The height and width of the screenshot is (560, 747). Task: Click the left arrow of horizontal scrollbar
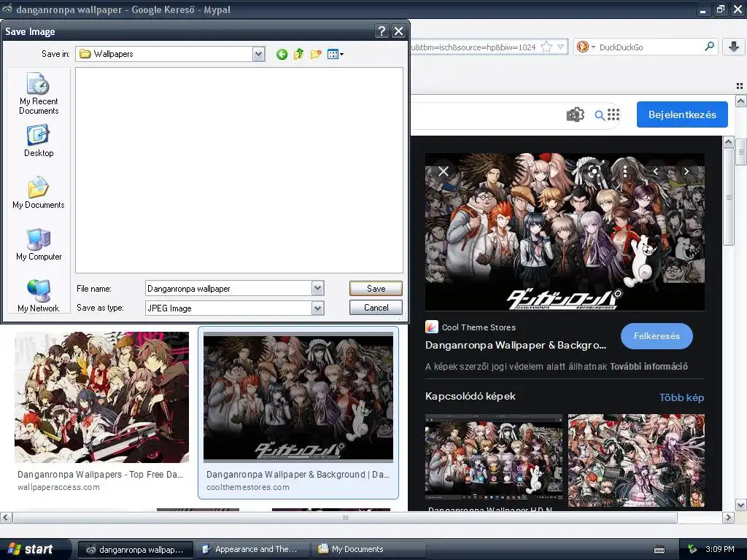click(x=6, y=518)
